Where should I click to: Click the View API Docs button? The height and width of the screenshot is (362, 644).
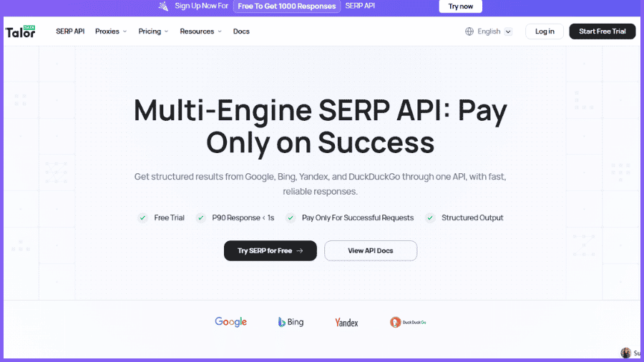click(371, 251)
